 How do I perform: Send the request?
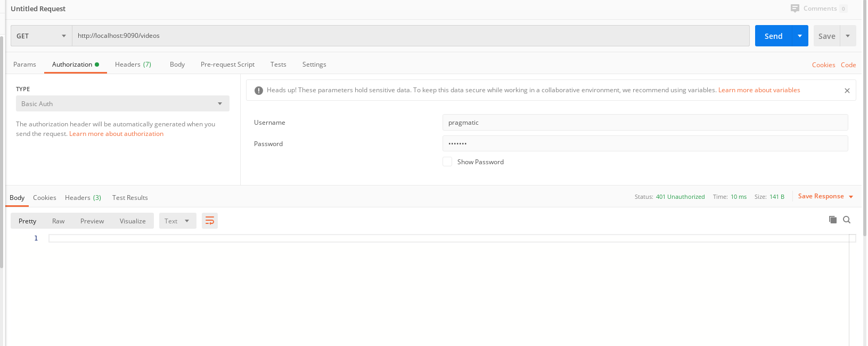coord(773,36)
